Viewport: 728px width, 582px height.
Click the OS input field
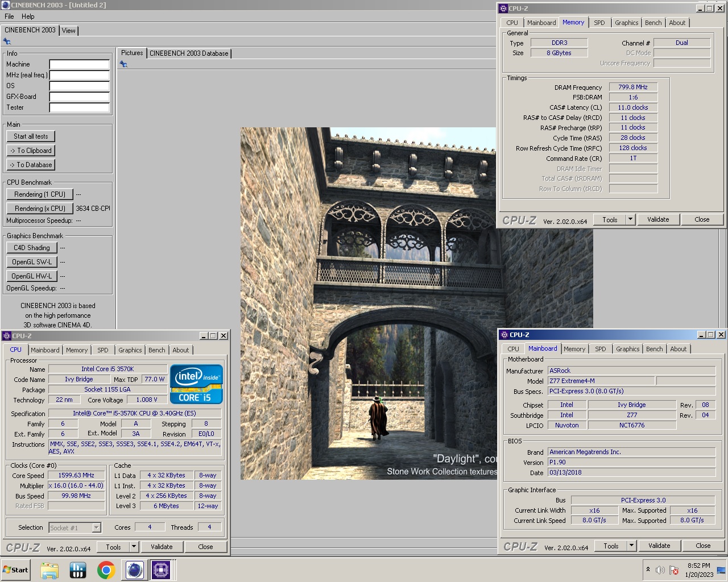pos(79,86)
